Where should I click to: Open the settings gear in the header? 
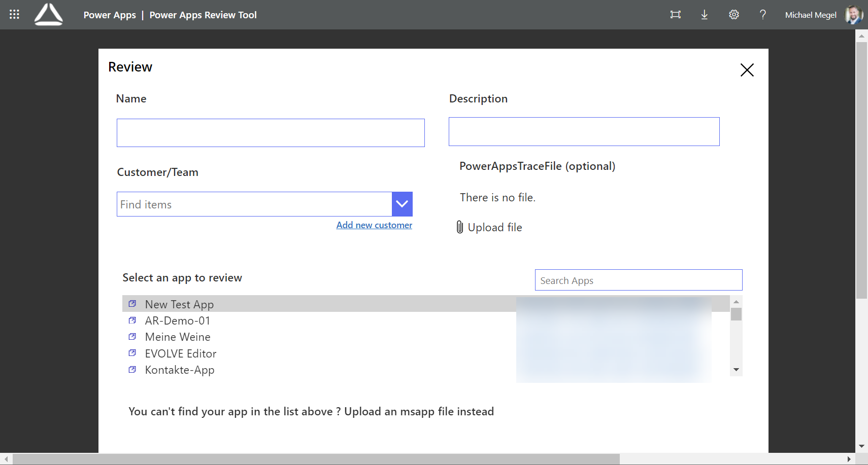pyautogui.click(x=734, y=15)
